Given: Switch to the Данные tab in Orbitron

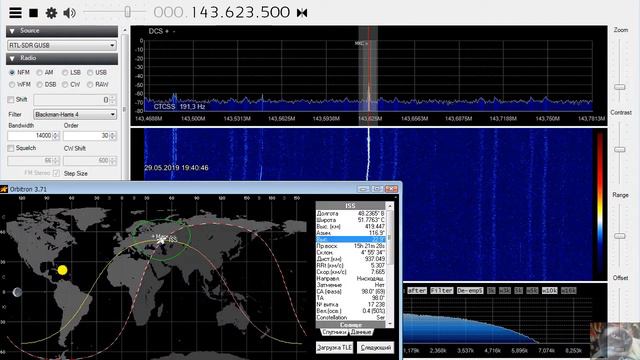Looking at the screenshot, I should tap(361, 332).
